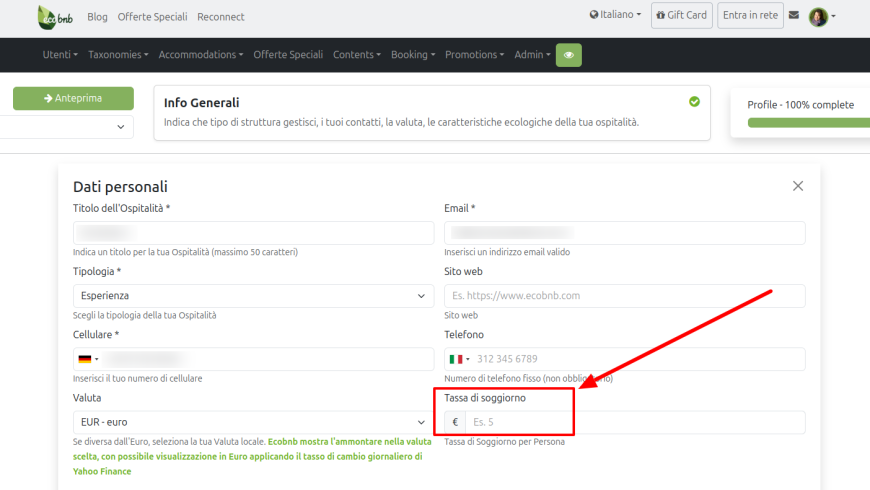Close the Dati personali panel

(x=797, y=186)
